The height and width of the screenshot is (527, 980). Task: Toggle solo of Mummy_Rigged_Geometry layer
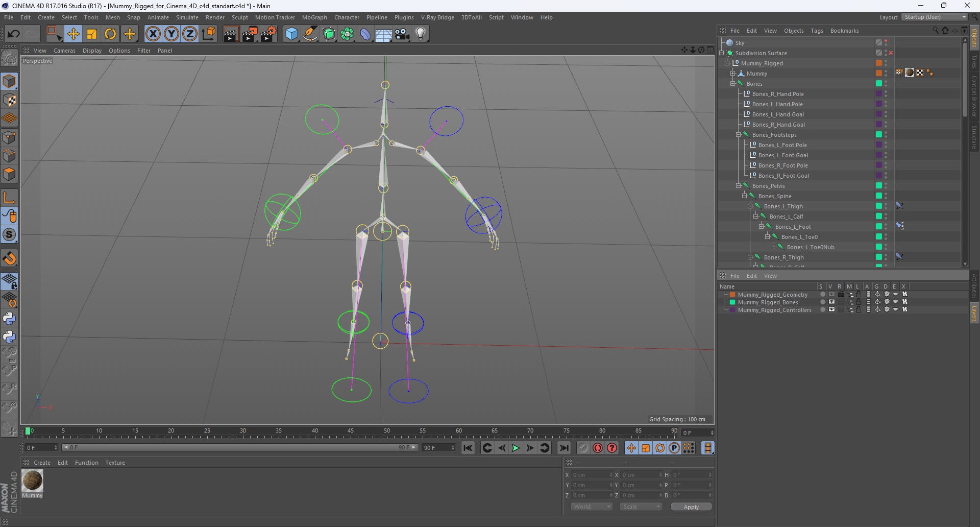coord(822,295)
